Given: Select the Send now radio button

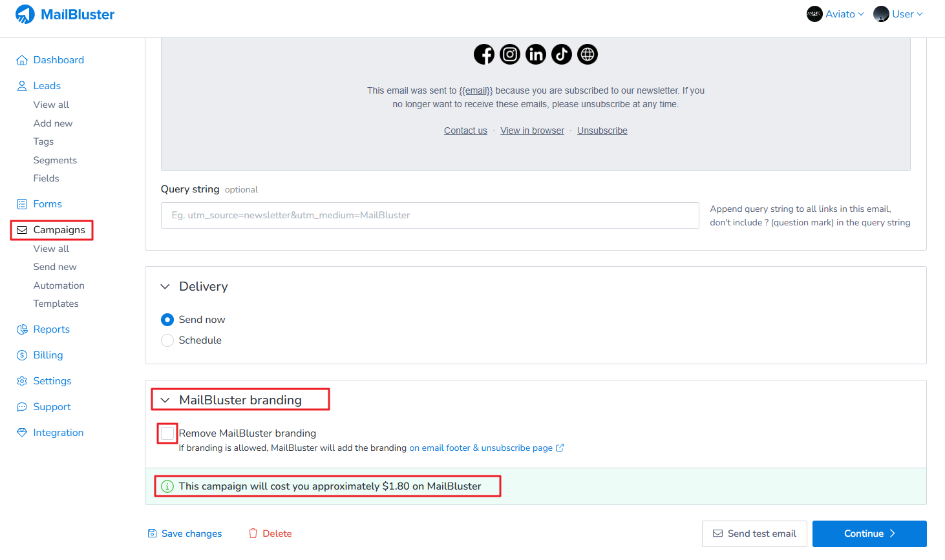Looking at the screenshot, I should pos(167,320).
